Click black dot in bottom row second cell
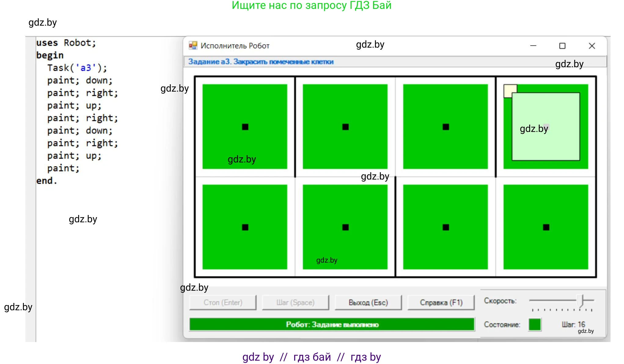The width and height of the screenshot is (624, 364). (x=345, y=227)
